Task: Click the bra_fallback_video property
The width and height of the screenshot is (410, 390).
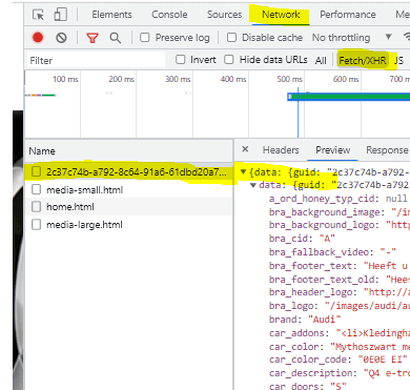Action: (x=332, y=252)
